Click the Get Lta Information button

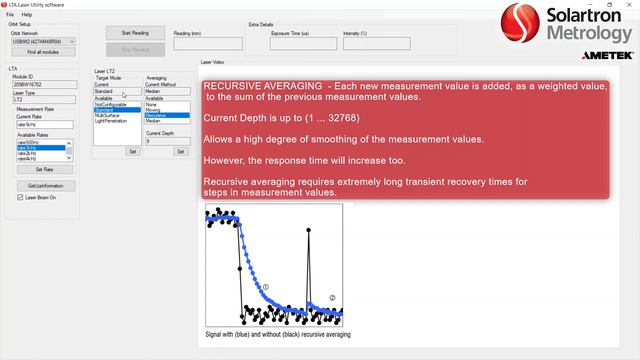click(46, 186)
